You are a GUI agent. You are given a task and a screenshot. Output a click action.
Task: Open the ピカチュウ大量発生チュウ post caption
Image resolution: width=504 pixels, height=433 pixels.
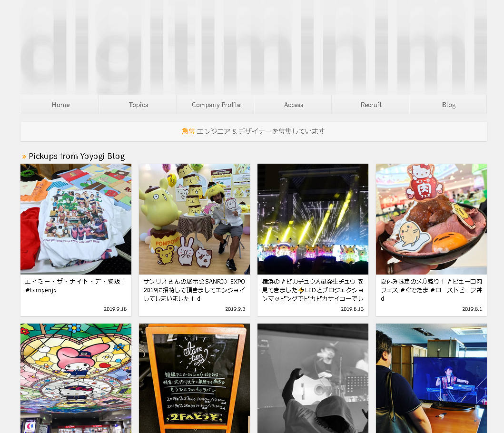pos(313,290)
